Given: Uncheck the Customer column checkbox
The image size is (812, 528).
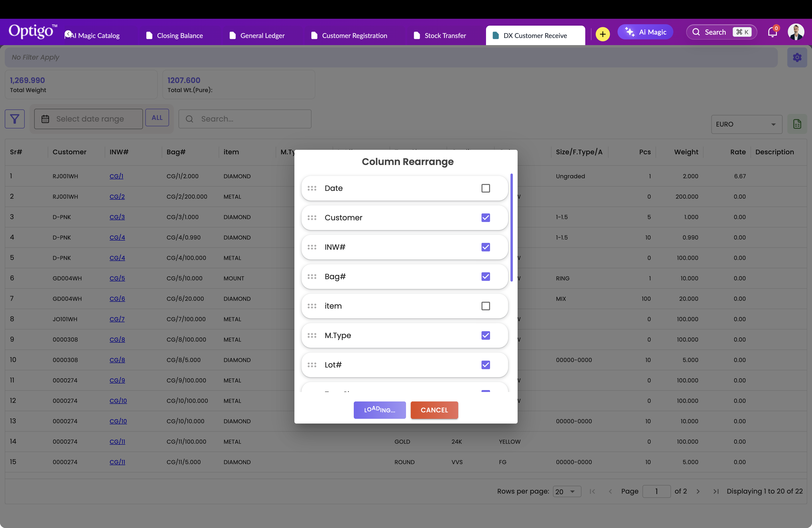Looking at the screenshot, I should (486, 218).
